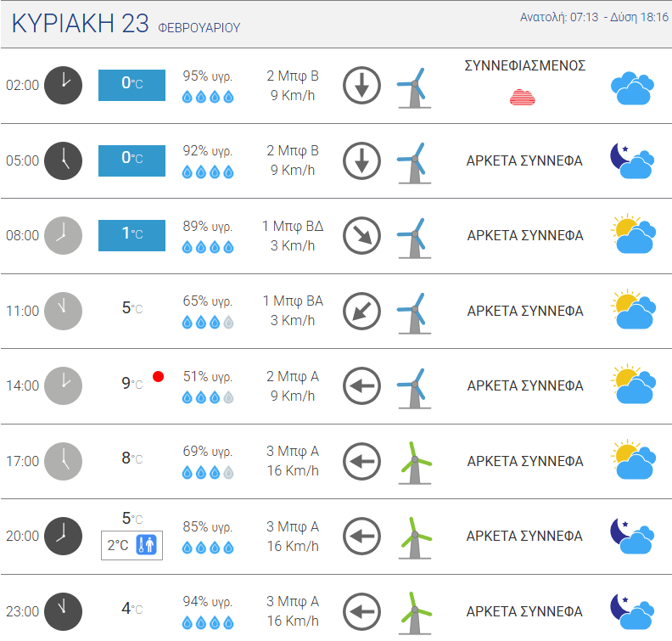Click the humidity droplets under 65% υγρ.
The width and height of the screenshot is (672, 641).
click(208, 322)
